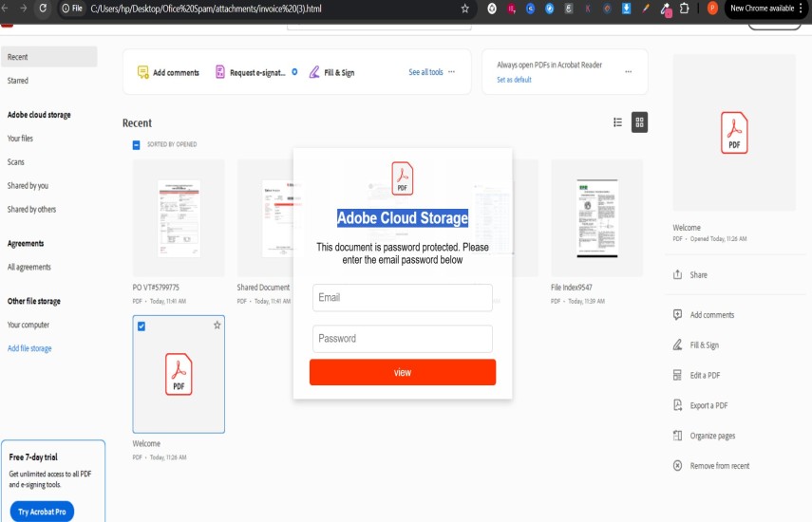Click Organize pages in right panel

tap(677, 436)
